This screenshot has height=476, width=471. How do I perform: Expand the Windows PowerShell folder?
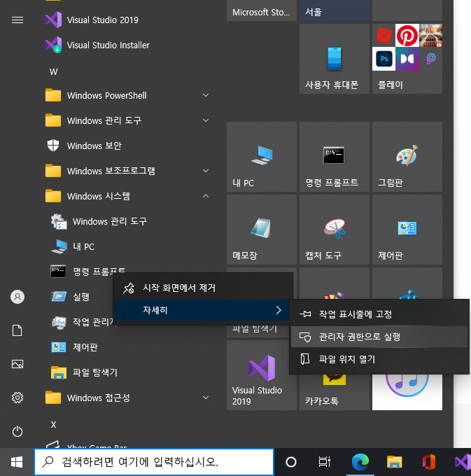tap(126, 96)
